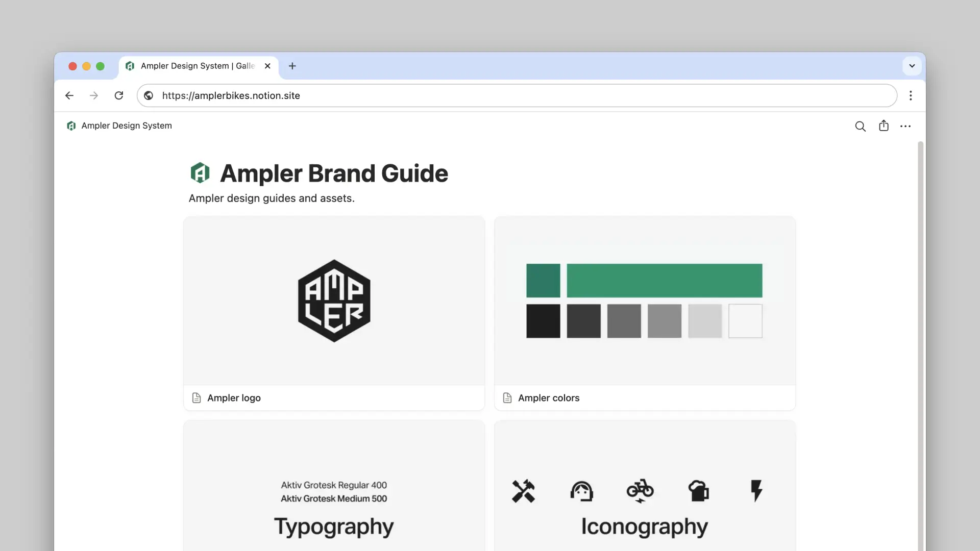Image resolution: width=980 pixels, height=551 pixels.
Task: Close the Ampler Design System tab
Action: [x=267, y=66]
